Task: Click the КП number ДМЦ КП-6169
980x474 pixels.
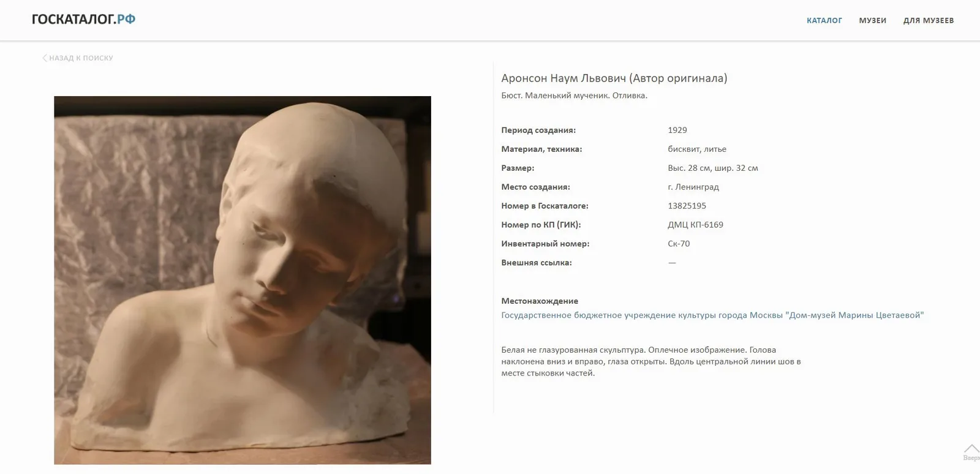Action: coord(695,225)
